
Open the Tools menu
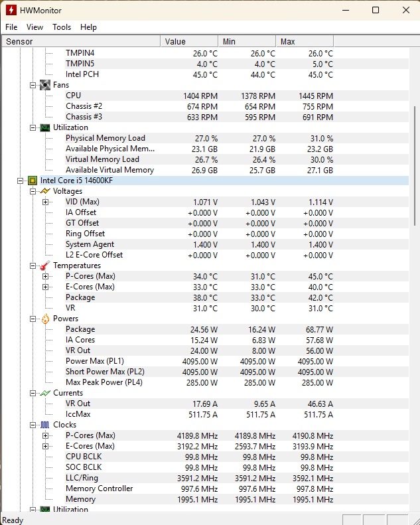[62, 27]
